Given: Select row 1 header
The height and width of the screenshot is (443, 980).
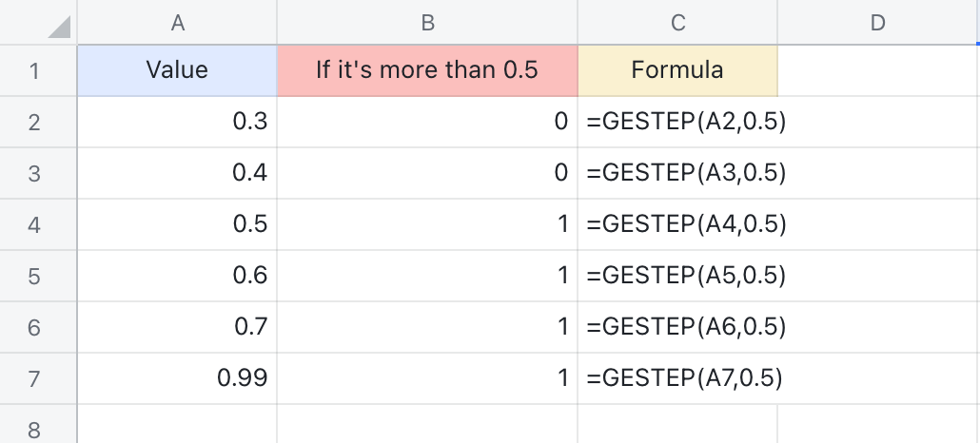Looking at the screenshot, I should click(35, 70).
